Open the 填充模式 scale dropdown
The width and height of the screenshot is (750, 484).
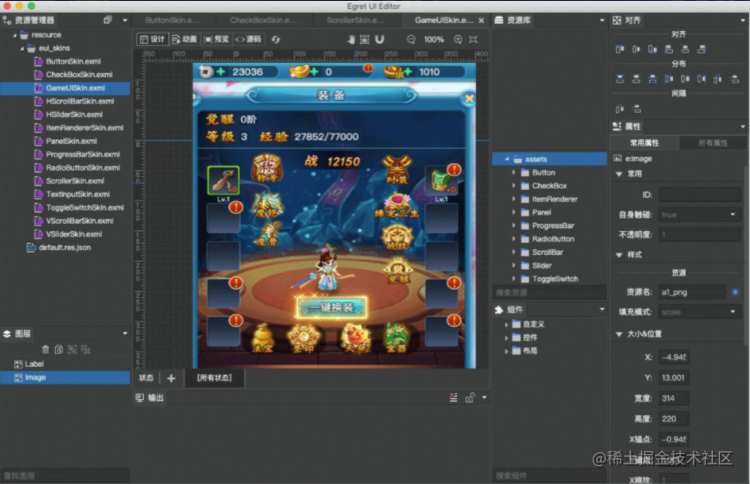(700, 312)
